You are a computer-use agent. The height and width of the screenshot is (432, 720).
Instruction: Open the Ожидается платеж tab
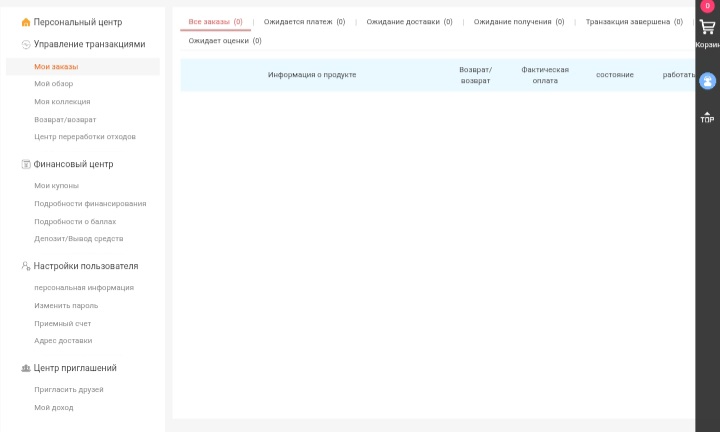pyautogui.click(x=304, y=21)
